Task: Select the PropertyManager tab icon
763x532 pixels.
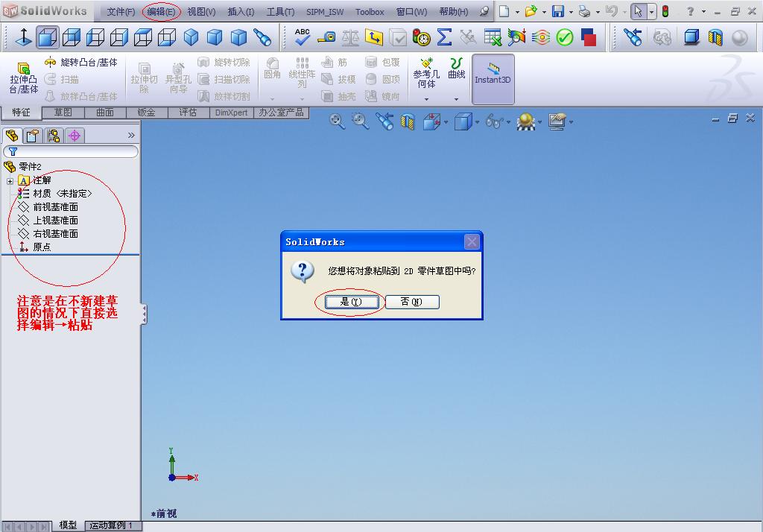Action: pyautogui.click(x=33, y=136)
